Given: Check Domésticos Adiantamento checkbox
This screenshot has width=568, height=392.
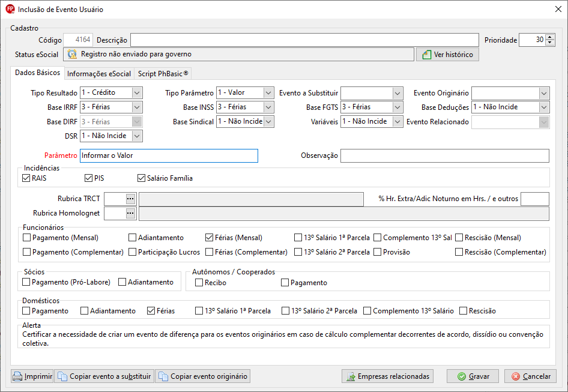Looking at the screenshot, I should coord(85,311).
